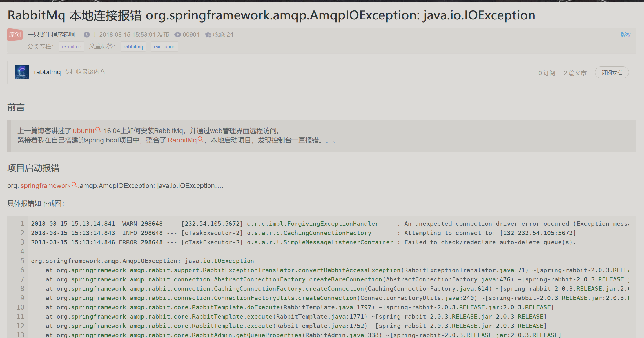Click code line 3 ERROR log entry
Image resolution: width=644 pixels, height=338 pixels.
coord(304,242)
